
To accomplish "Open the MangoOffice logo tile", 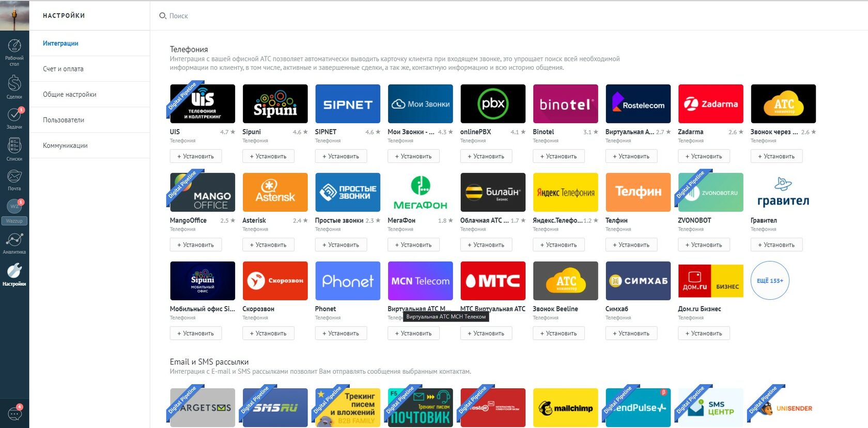I will coord(203,192).
